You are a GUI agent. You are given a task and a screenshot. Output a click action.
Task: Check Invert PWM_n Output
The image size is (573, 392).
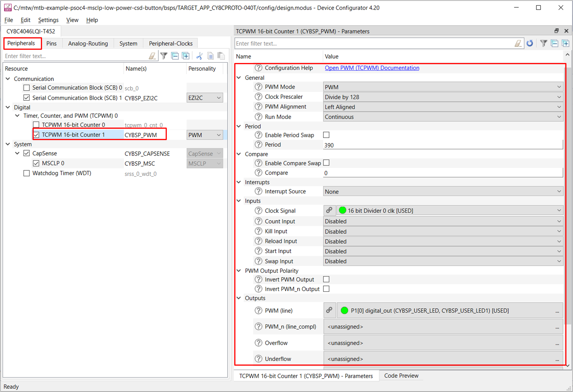click(x=326, y=289)
